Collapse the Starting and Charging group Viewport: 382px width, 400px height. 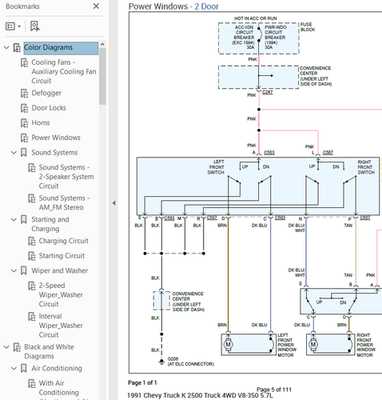click(14, 220)
